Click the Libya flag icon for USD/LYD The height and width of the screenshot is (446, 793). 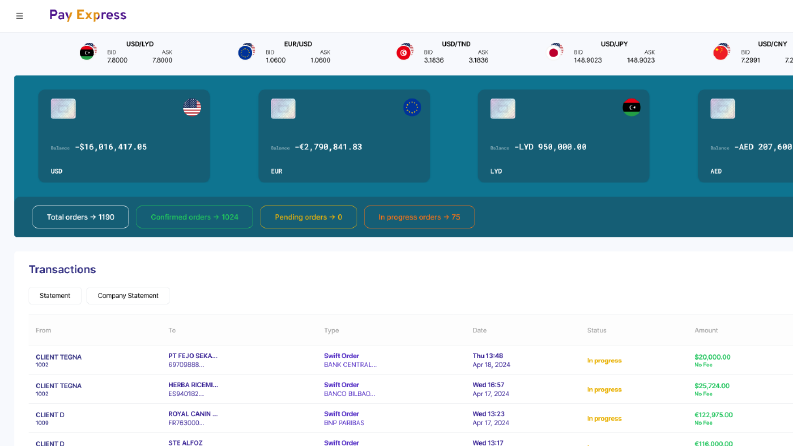[88, 52]
